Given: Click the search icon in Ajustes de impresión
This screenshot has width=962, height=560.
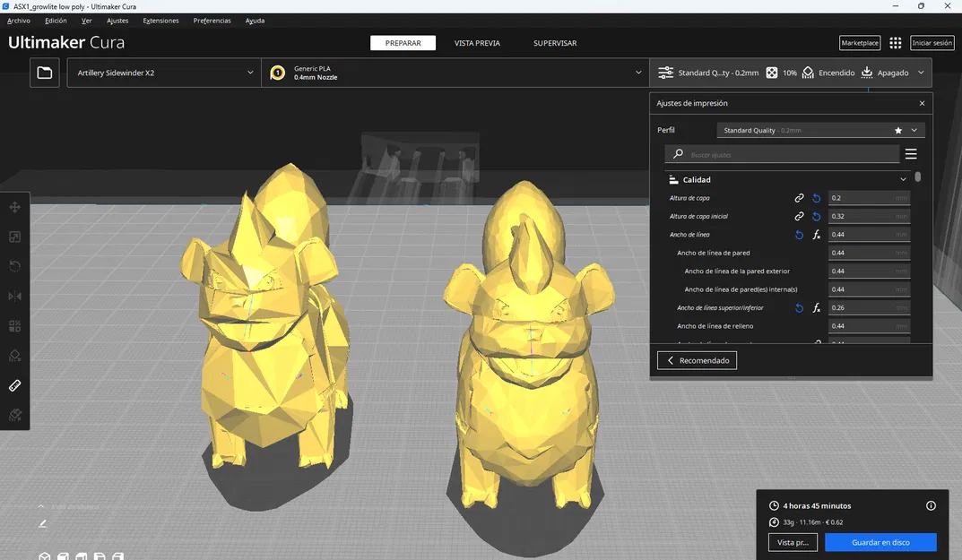Looking at the screenshot, I should point(677,153).
